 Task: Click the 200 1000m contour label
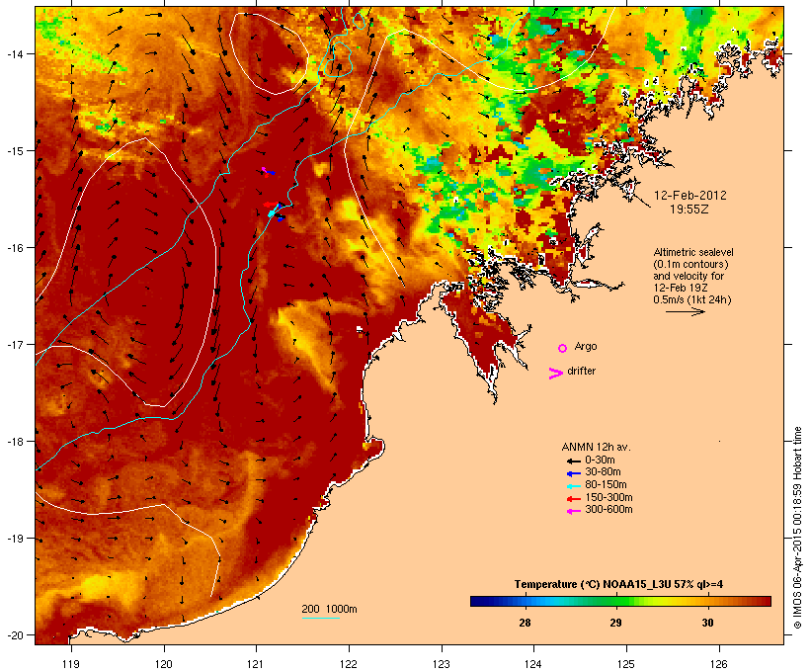click(329, 609)
